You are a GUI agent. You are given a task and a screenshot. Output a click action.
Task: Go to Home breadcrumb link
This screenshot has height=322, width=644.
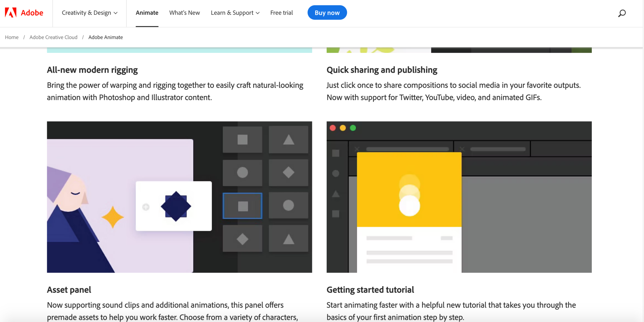(12, 37)
